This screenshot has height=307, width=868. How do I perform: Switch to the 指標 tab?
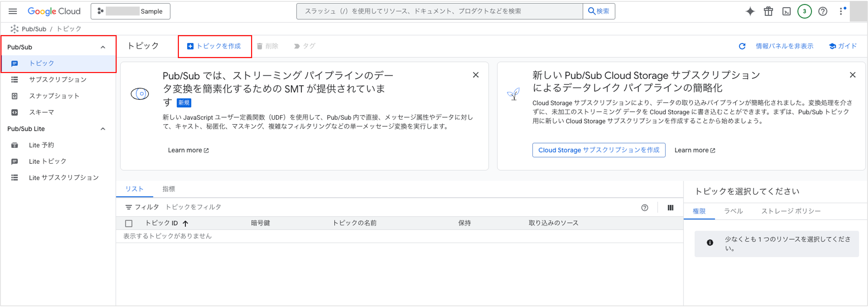(x=169, y=189)
